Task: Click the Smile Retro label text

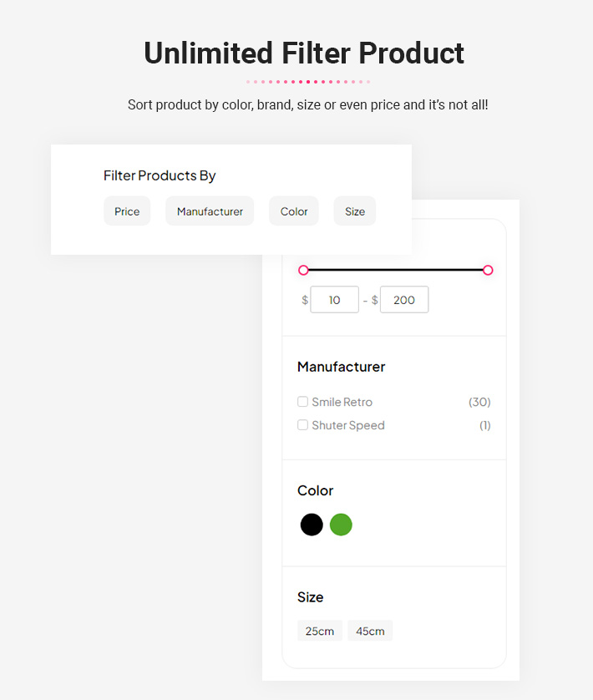Action: pyautogui.click(x=342, y=402)
